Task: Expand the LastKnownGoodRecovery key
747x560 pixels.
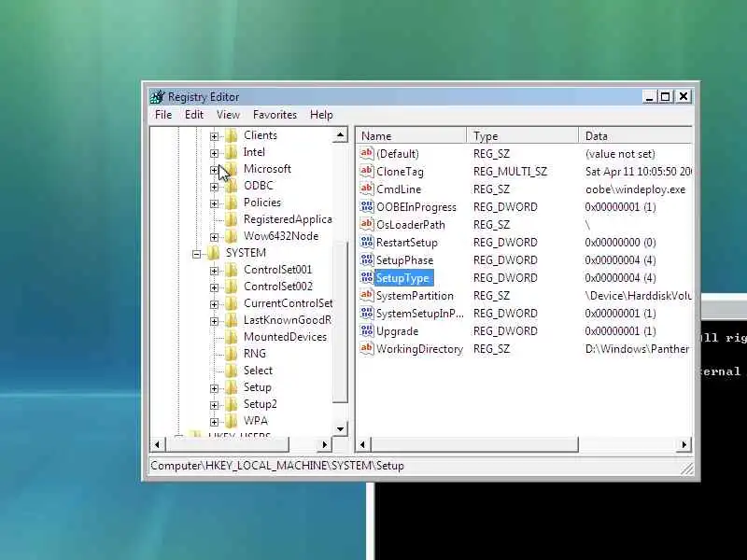Action: [214, 321]
